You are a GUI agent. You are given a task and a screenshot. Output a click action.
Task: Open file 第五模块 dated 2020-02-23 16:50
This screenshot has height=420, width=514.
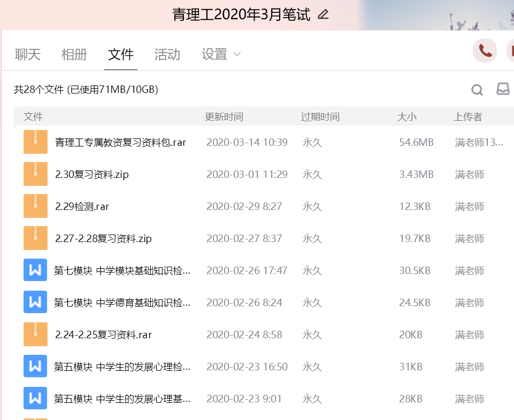(x=122, y=367)
